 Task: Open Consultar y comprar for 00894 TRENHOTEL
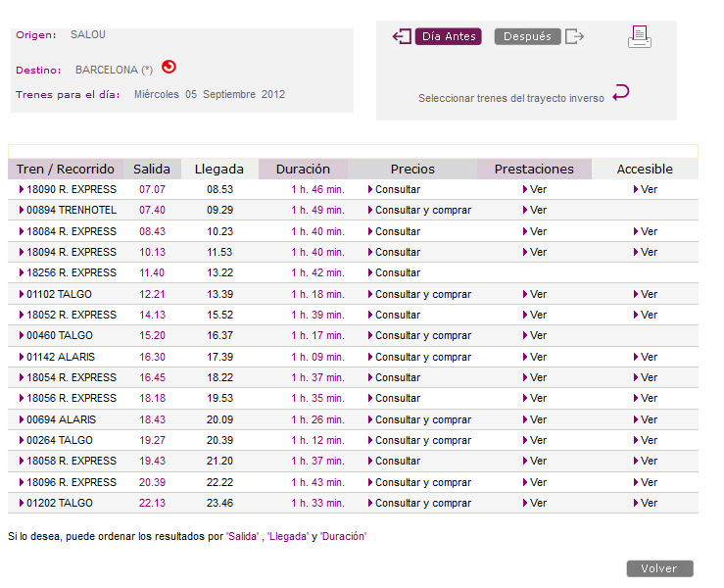point(419,210)
